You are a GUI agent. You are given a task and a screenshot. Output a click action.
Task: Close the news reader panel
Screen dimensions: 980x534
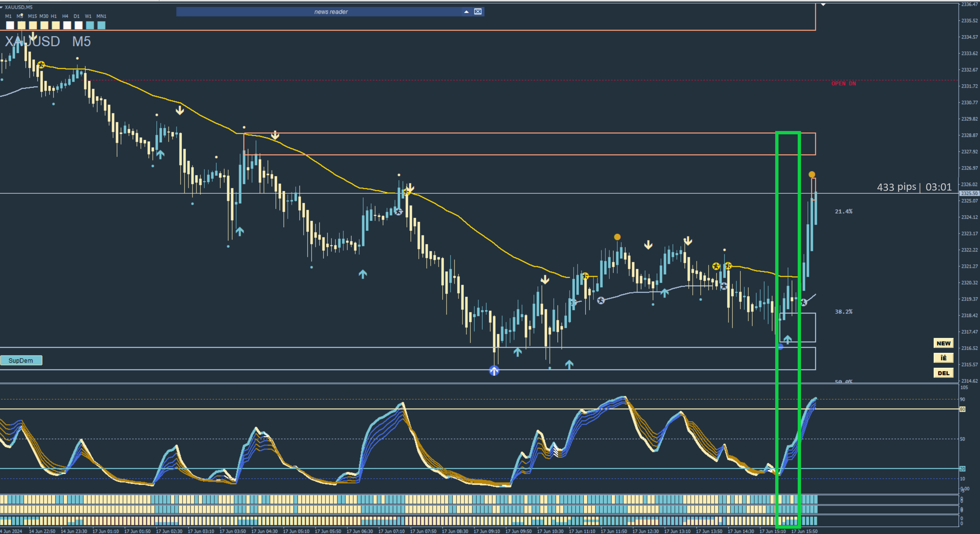coord(478,12)
